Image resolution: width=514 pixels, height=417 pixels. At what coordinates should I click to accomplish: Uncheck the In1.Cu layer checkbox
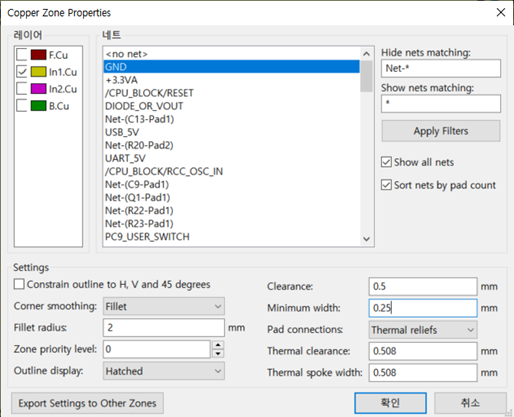pos(22,72)
